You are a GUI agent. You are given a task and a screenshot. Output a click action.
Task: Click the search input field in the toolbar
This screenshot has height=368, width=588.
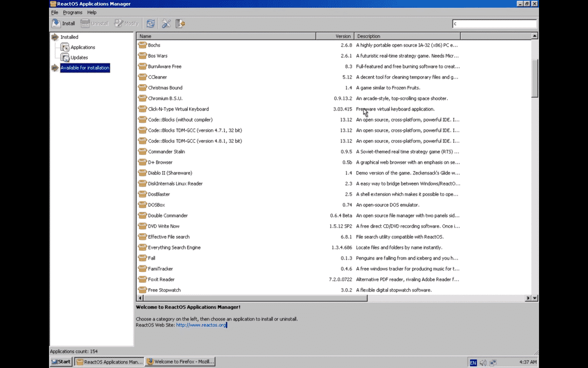point(494,24)
